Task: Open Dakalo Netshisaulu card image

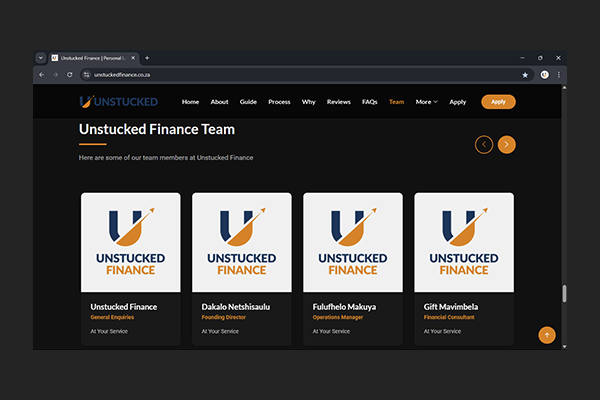Action: click(x=242, y=242)
